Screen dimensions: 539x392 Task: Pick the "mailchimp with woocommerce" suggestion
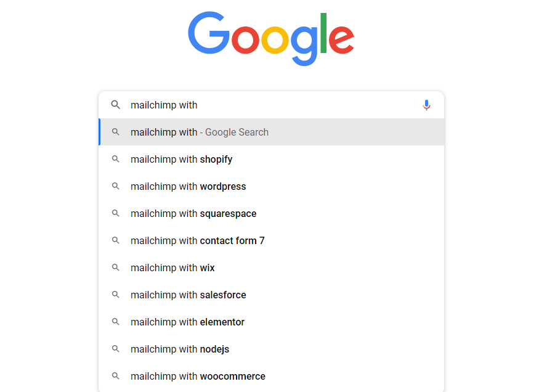coord(198,376)
